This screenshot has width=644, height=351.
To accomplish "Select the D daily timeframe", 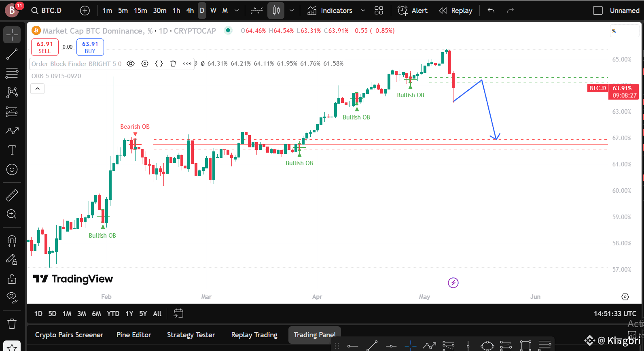I will [x=202, y=11].
